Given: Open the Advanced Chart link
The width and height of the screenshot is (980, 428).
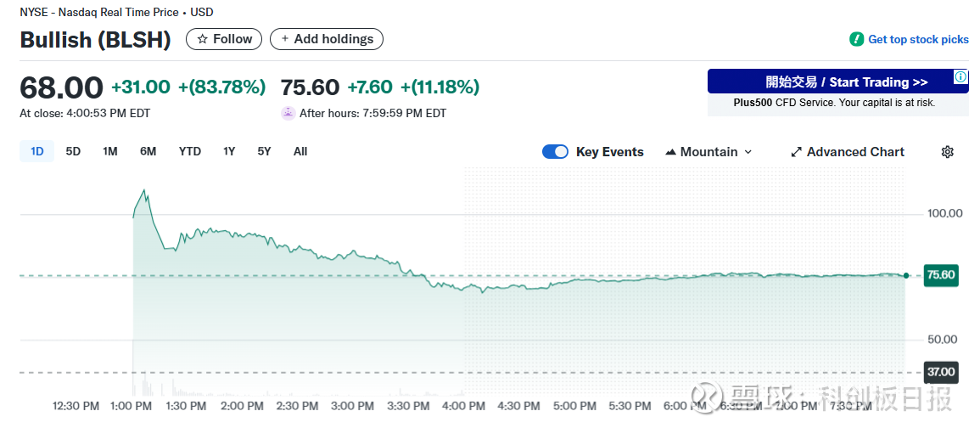Looking at the screenshot, I should [848, 152].
